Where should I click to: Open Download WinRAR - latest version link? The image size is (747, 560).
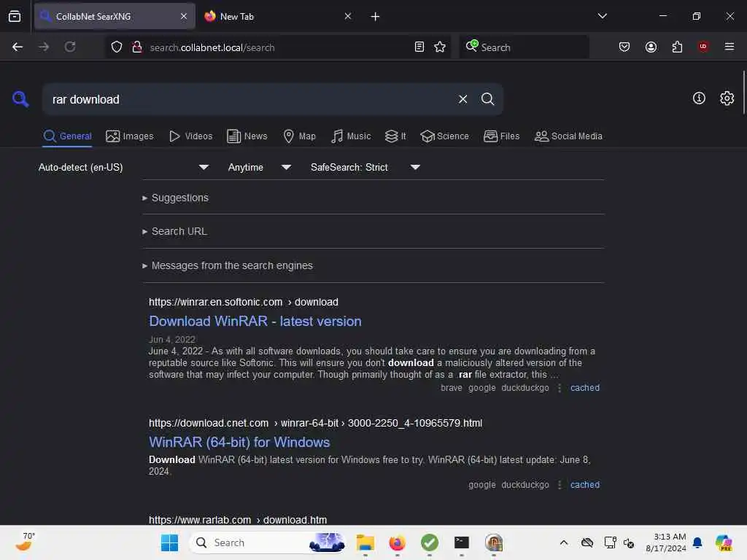coord(255,321)
